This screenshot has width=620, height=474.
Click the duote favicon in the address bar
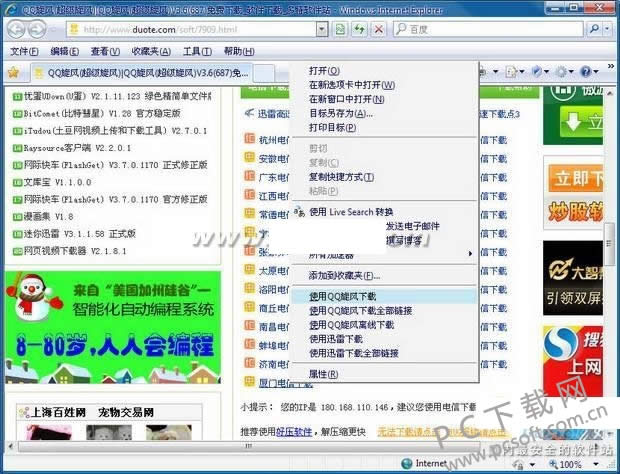click(x=74, y=29)
